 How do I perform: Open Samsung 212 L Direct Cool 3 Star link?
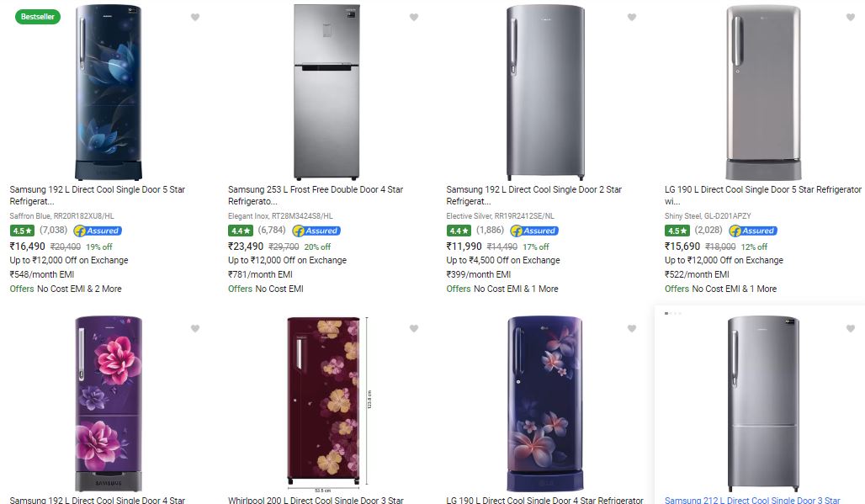click(752, 500)
